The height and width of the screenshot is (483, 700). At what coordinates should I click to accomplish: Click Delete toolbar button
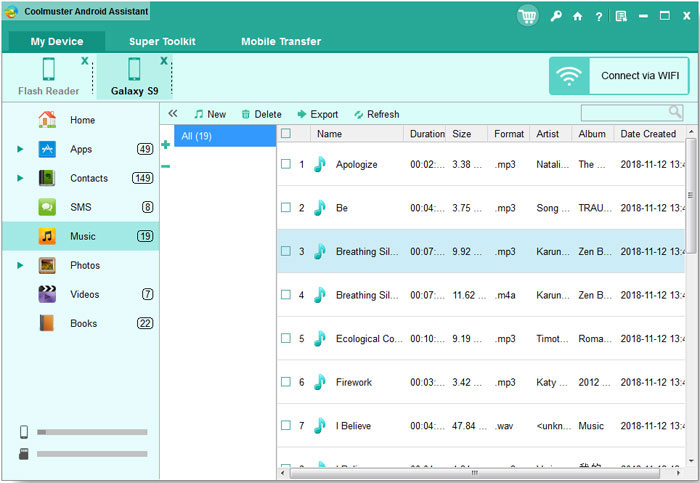[262, 114]
